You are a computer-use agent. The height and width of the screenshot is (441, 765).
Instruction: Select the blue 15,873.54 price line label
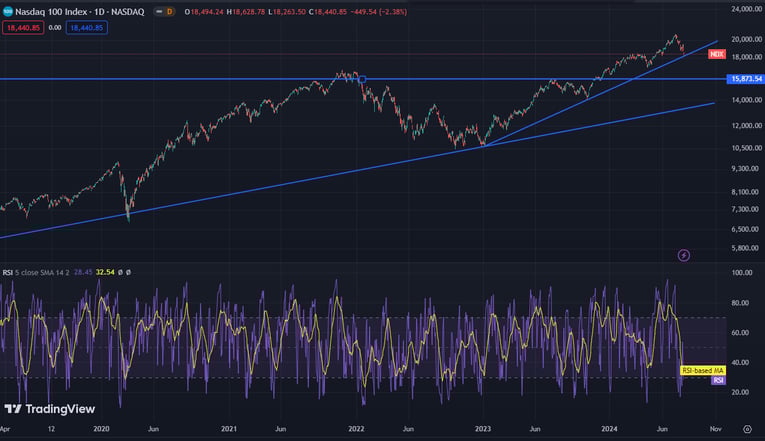coord(745,79)
